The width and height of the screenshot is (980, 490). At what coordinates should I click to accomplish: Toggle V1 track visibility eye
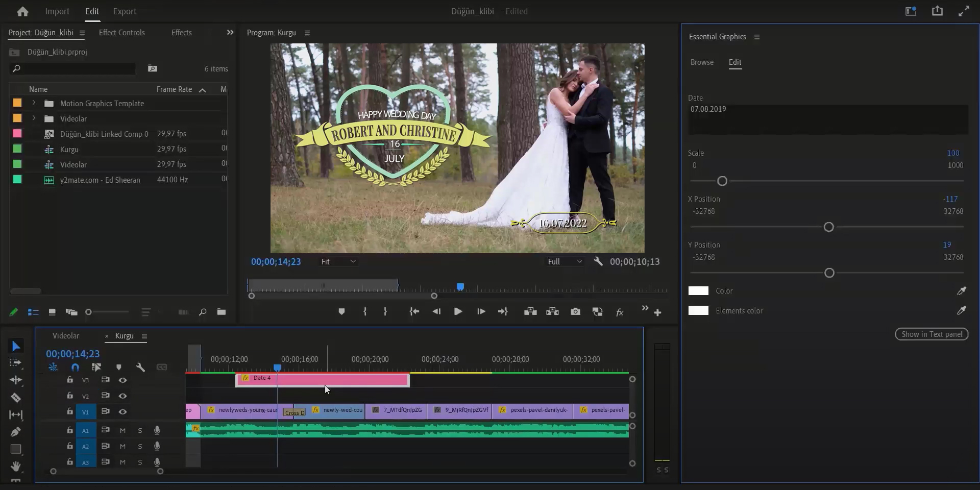tap(122, 412)
